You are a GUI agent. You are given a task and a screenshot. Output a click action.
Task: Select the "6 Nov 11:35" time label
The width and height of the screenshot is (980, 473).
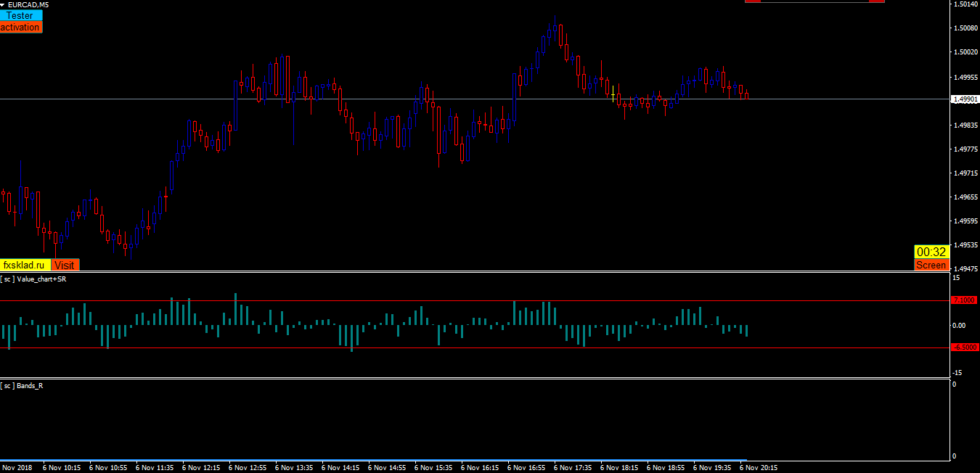[155, 468]
